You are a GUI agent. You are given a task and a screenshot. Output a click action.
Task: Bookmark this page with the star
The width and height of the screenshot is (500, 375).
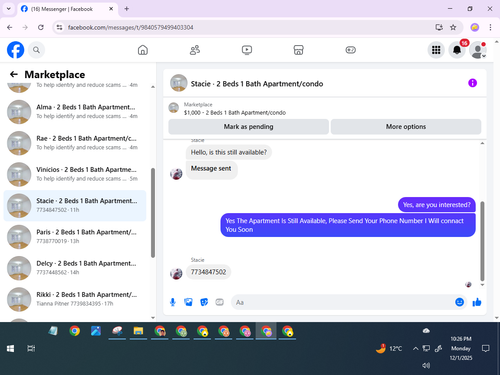pos(453,27)
